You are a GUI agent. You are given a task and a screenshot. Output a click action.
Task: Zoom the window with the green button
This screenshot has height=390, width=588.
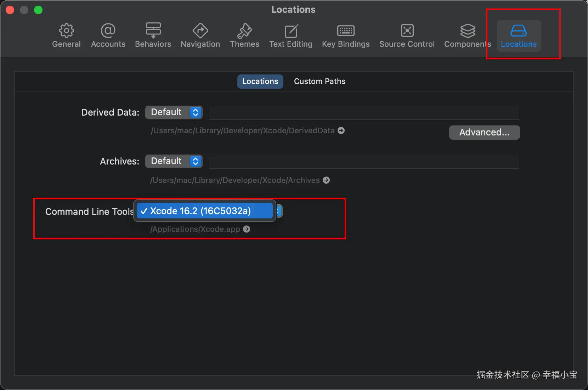38,10
